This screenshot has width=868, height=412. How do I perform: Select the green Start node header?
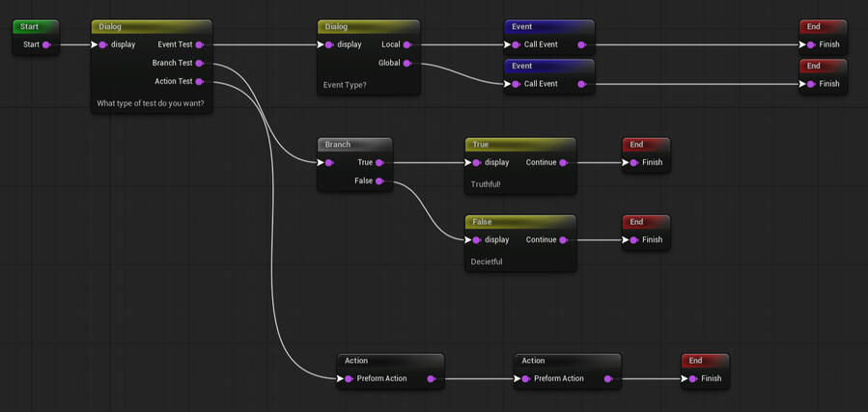pos(36,27)
